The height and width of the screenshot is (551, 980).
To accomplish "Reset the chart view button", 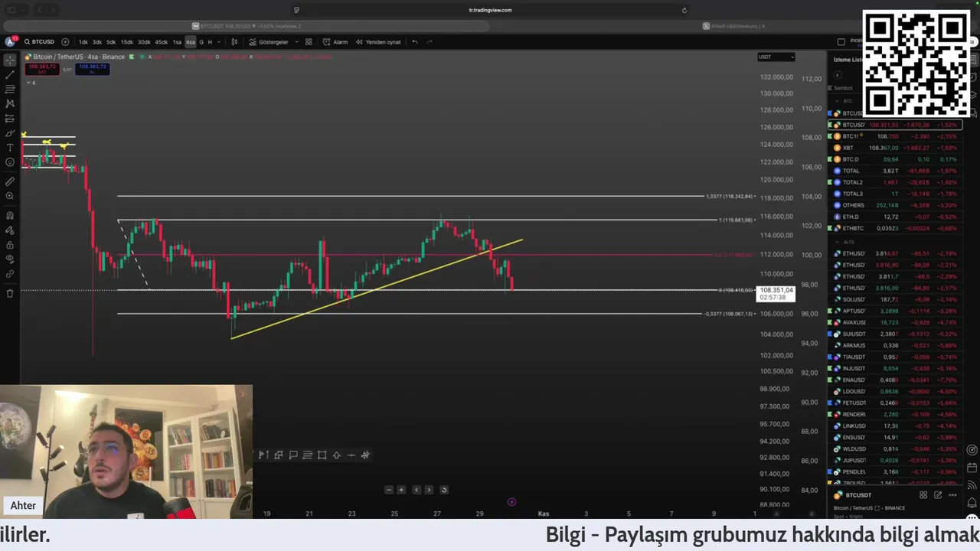I will (444, 490).
